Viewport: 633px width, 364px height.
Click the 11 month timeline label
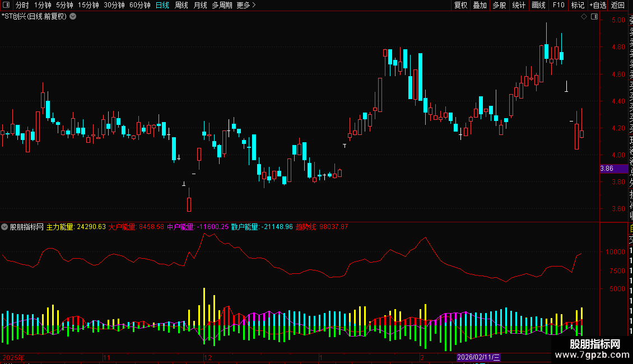coord(106,357)
